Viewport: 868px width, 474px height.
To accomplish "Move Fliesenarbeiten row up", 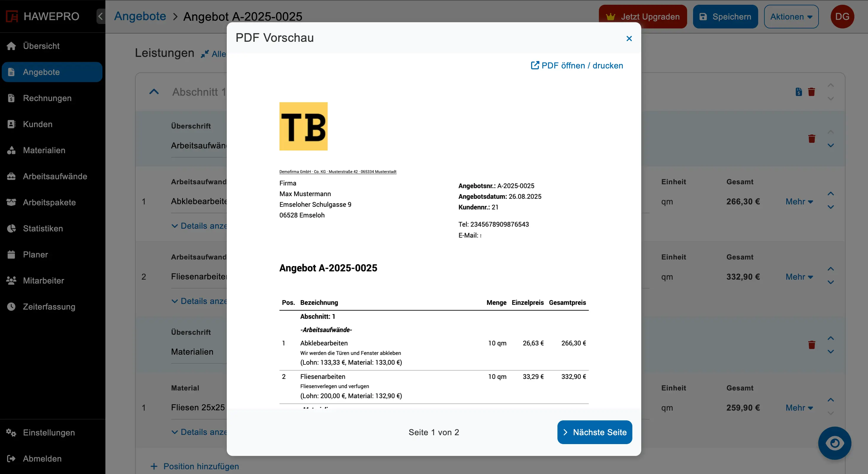I will (x=831, y=269).
